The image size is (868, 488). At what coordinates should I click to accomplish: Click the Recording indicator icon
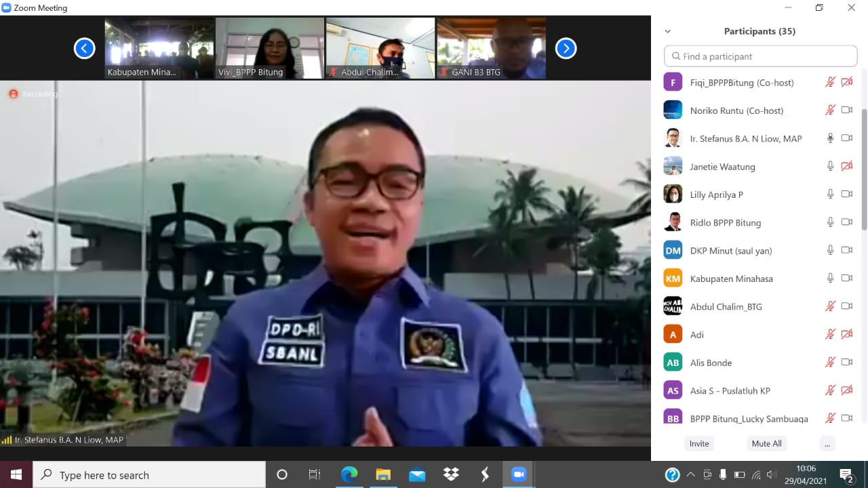click(14, 94)
